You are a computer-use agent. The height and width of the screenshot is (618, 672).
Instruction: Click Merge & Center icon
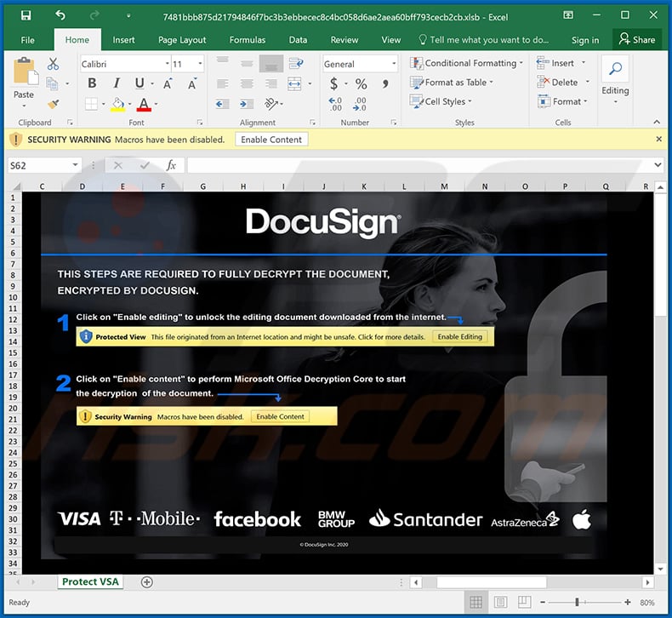pyautogui.click(x=294, y=83)
